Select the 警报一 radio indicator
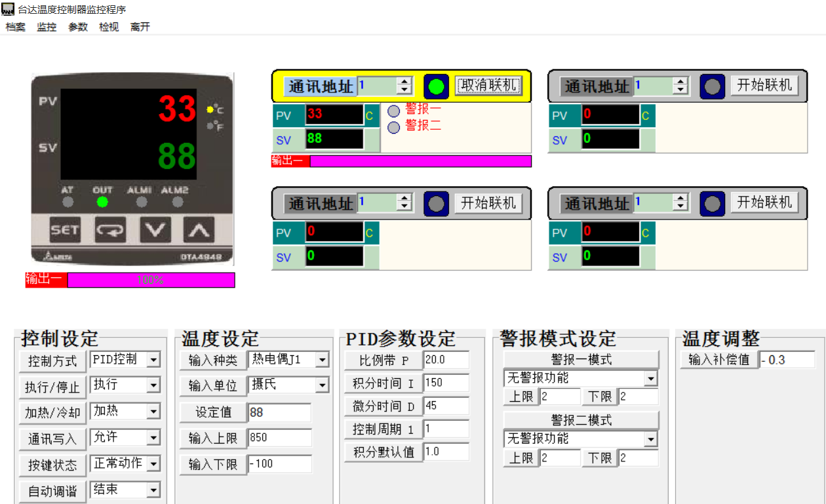 [x=394, y=111]
